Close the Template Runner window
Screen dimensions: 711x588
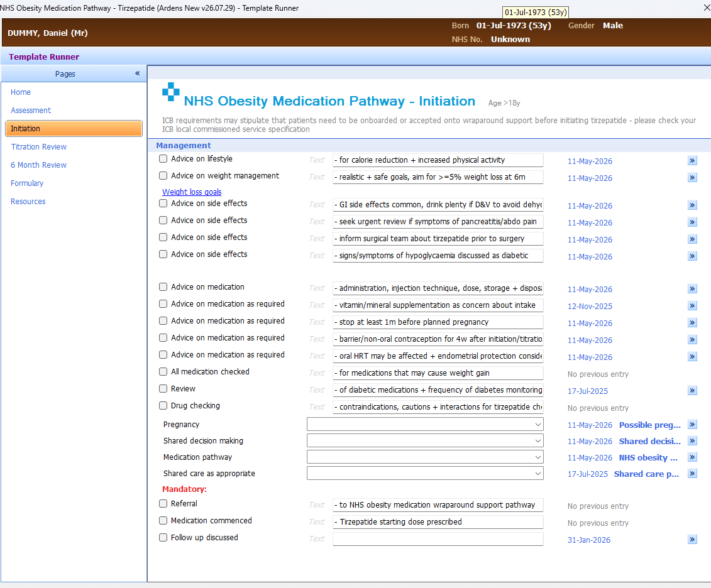706,8
